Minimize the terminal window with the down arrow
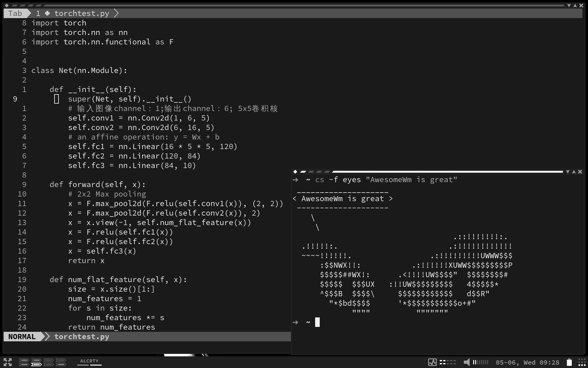The image size is (588, 368). [x=567, y=172]
